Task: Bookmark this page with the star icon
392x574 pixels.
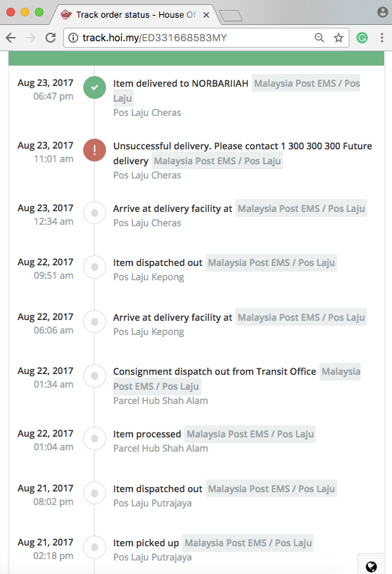Action: pos(339,38)
